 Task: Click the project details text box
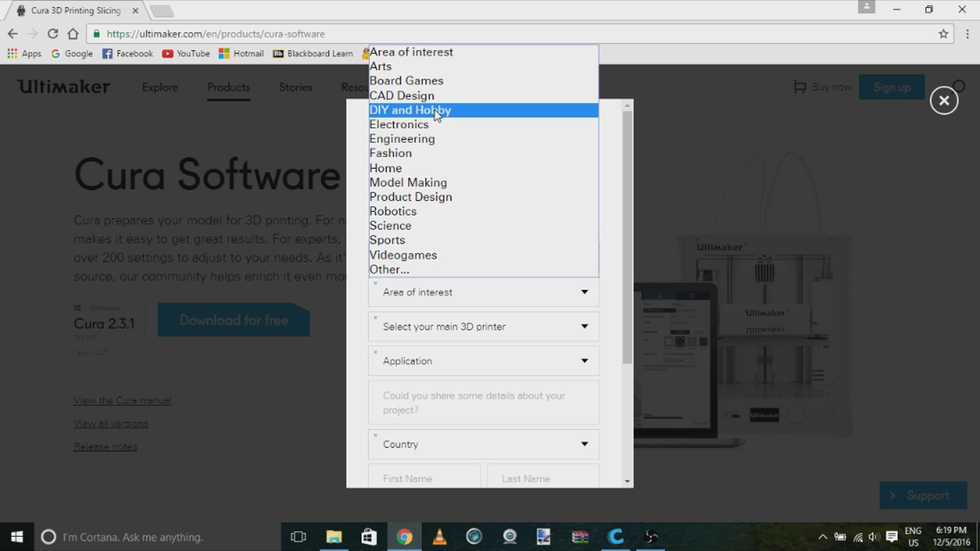pyautogui.click(x=483, y=403)
